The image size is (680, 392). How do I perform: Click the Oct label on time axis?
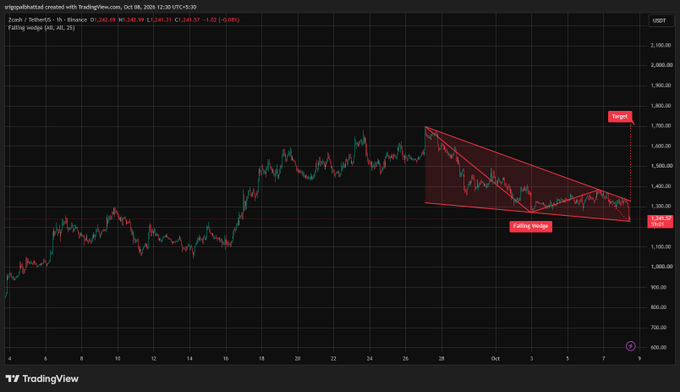coord(495,359)
